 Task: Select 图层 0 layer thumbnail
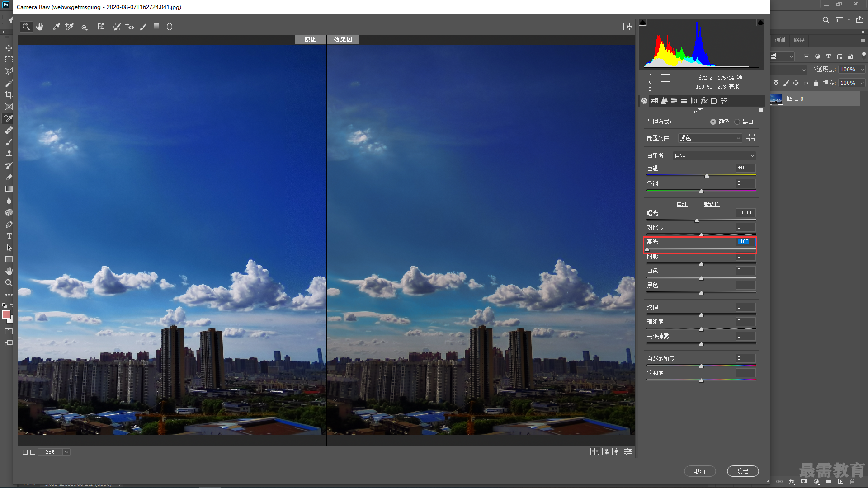(776, 99)
